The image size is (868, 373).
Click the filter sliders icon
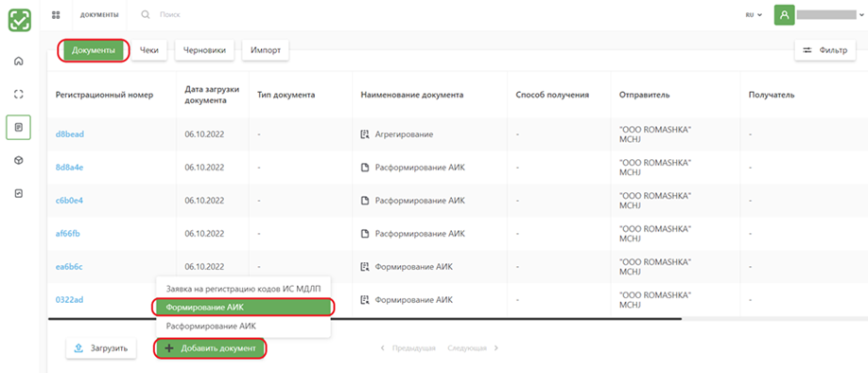(807, 50)
